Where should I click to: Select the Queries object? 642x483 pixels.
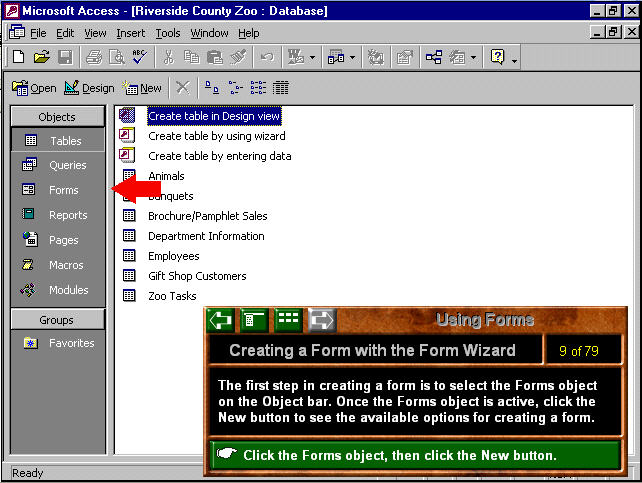coord(57,165)
